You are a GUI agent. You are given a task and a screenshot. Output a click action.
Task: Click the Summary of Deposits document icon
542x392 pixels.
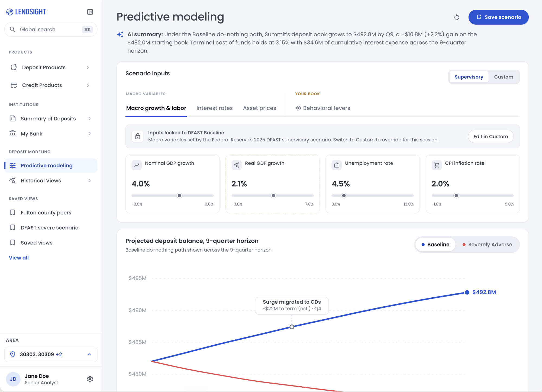coord(13,118)
